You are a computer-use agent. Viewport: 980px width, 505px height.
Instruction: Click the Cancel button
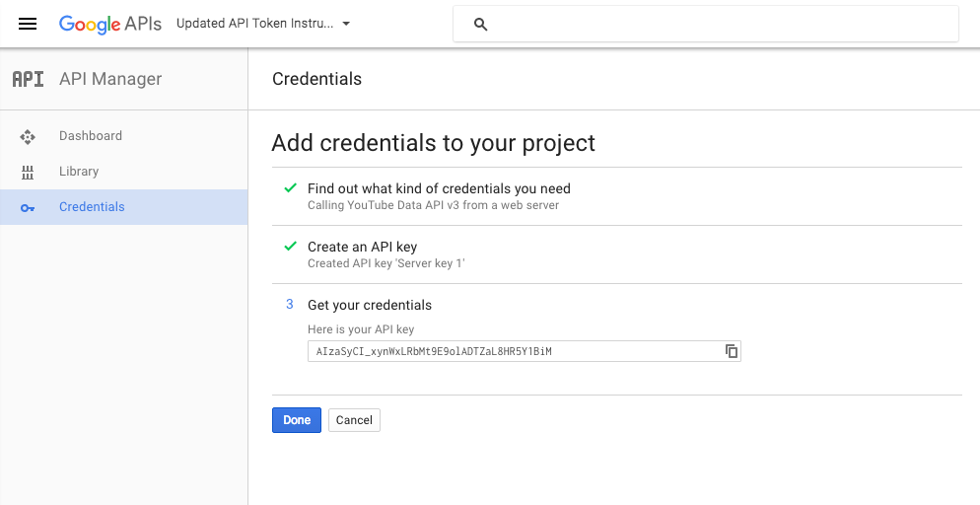click(x=354, y=420)
